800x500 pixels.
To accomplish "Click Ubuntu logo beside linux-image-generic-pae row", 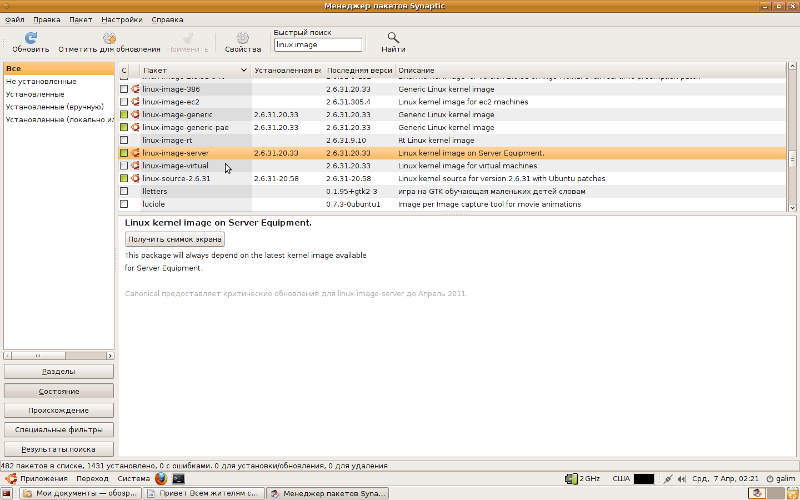I will pyautogui.click(x=135, y=127).
